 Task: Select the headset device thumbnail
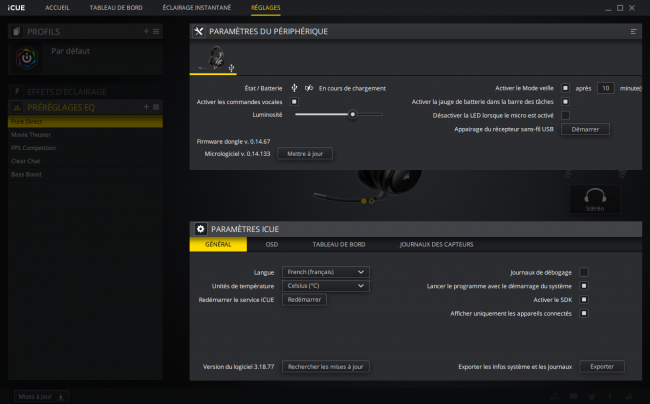(x=213, y=58)
